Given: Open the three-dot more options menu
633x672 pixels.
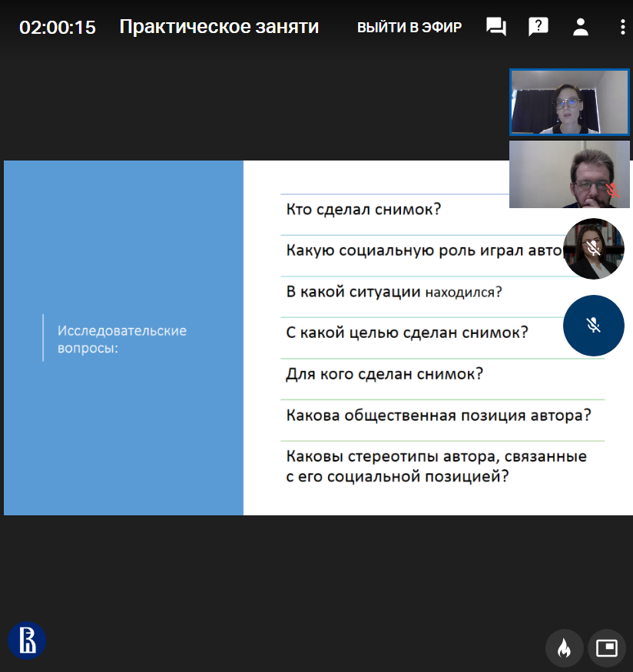Looking at the screenshot, I should point(622,28).
